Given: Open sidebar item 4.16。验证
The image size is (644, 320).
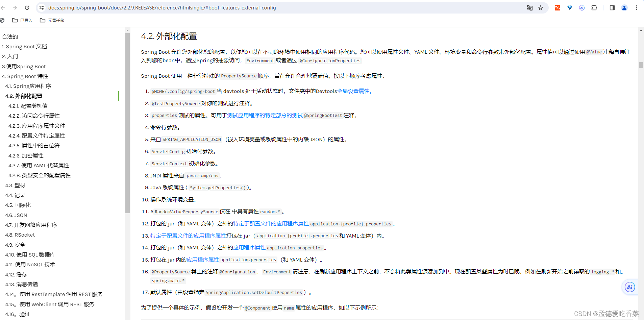Looking at the screenshot, I should coord(18,314).
